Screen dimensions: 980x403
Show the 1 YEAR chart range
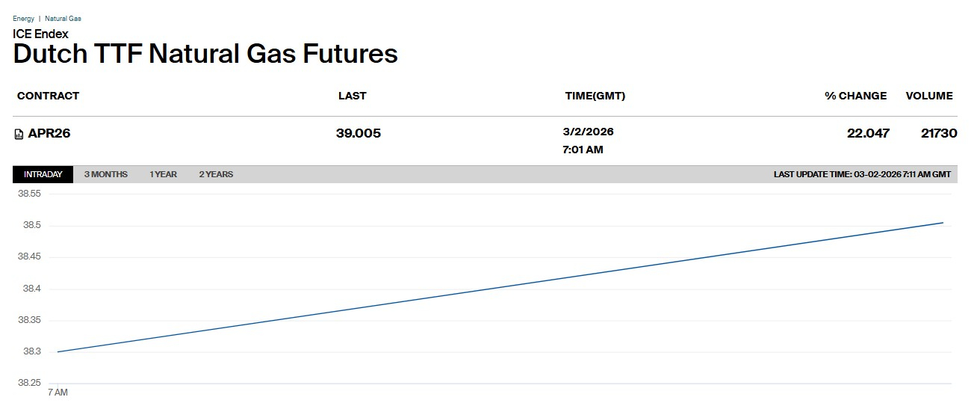[163, 174]
